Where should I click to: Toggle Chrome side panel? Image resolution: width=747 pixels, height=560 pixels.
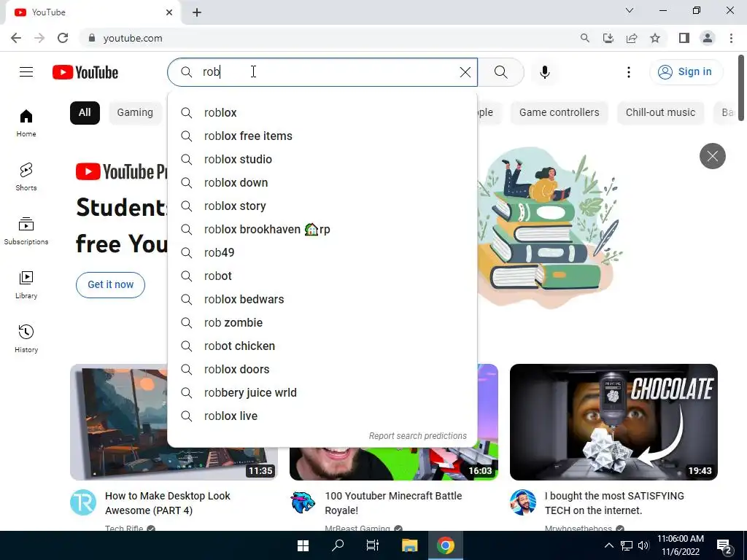pyautogui.click(x=684, y=38)
